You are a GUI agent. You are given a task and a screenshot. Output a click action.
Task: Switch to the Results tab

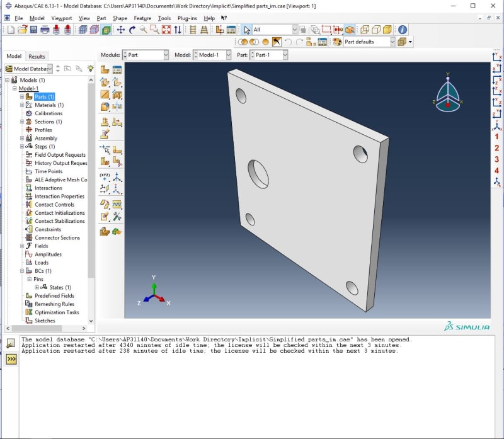coord(37,57)
